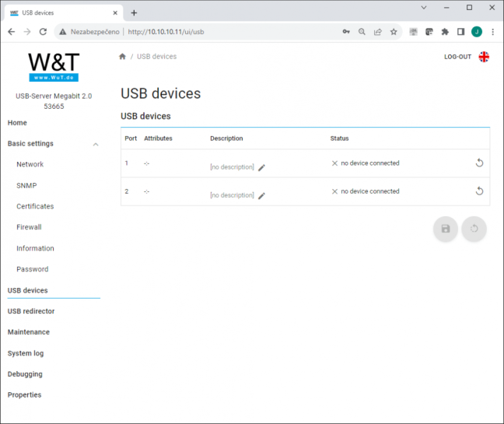The width and height of the screenshot is (504, 424).
Task: Click the round undo changes button
Action: pyautogui.click(x=474, y=229)
